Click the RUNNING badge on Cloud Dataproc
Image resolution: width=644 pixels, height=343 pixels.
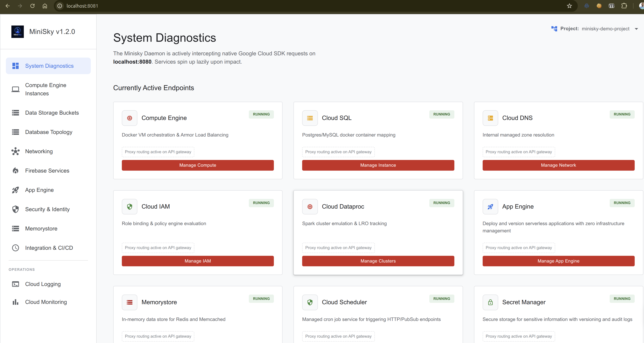[x=442, y=203]
